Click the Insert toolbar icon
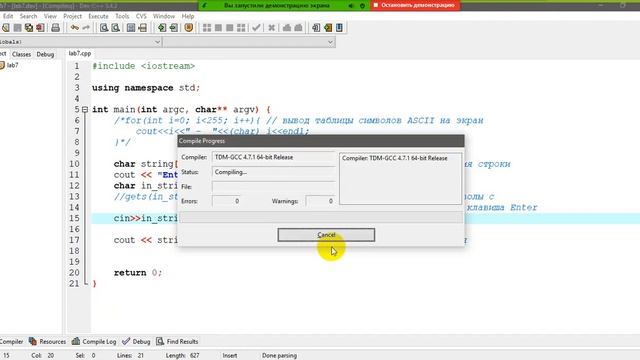Screen dimensions: 640x360 (x=316, y=28)
